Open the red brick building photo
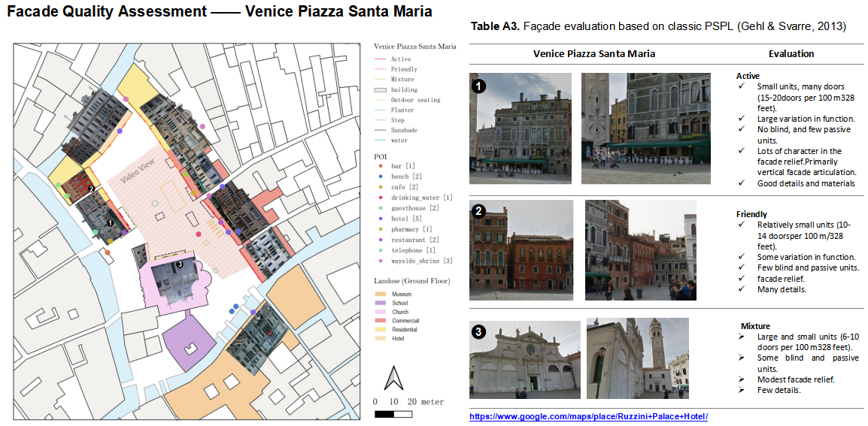The image size is (868, 426). pyautogui.click(x=521, y=250)
